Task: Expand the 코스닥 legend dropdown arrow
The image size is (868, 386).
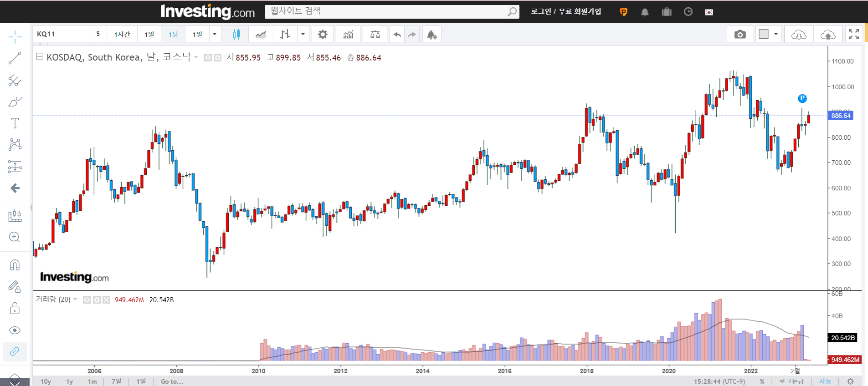Action: point(196,57)
